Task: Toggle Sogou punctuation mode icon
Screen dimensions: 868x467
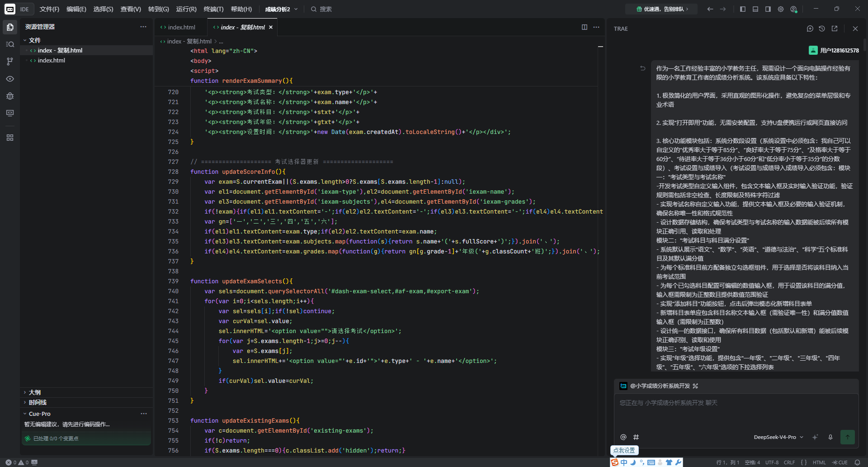Action: click(642, 462)
